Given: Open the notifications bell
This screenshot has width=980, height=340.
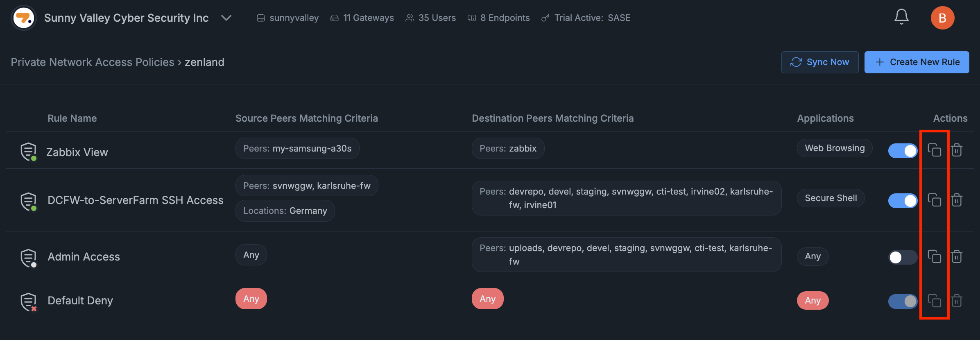Looking at the screenshot, I should [901, 17].
